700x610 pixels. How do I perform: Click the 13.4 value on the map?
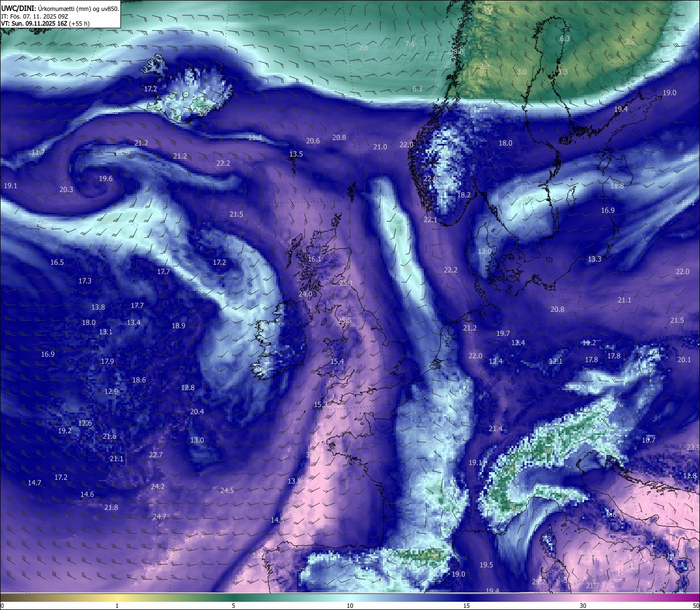133,323
